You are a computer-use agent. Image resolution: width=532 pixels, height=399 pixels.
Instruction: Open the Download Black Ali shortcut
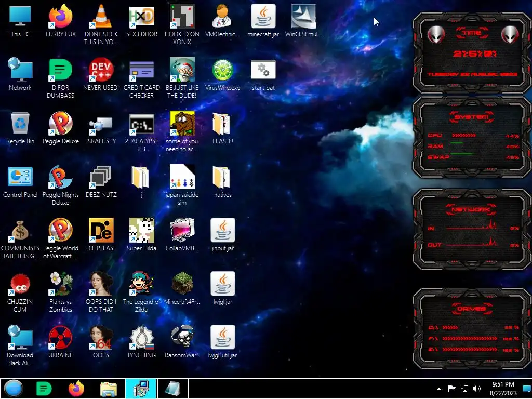20,345
